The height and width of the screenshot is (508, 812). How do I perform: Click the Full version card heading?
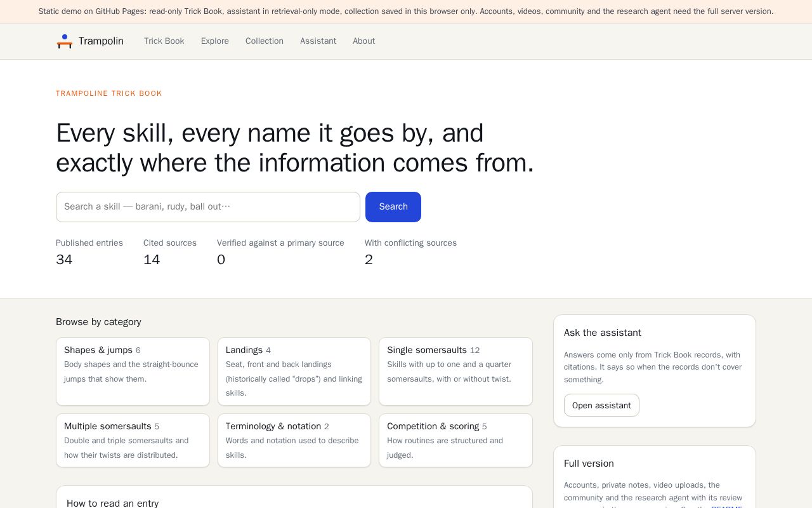click(589, 464)
